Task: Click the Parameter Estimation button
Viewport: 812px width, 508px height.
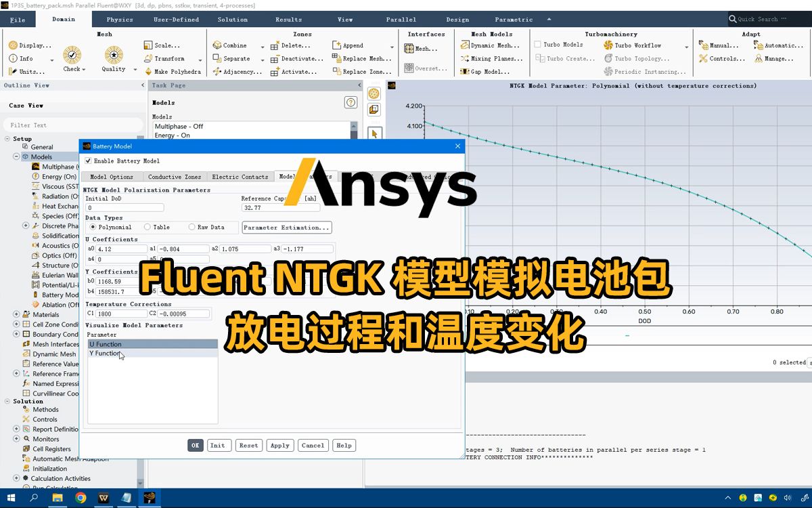Action: (287, 227)
